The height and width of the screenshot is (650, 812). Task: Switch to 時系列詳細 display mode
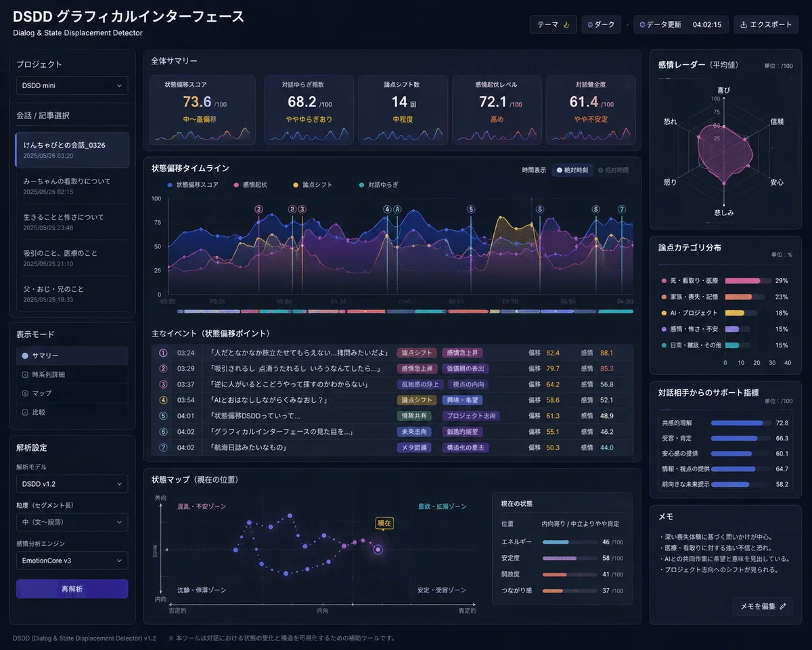tap(72, 374)
